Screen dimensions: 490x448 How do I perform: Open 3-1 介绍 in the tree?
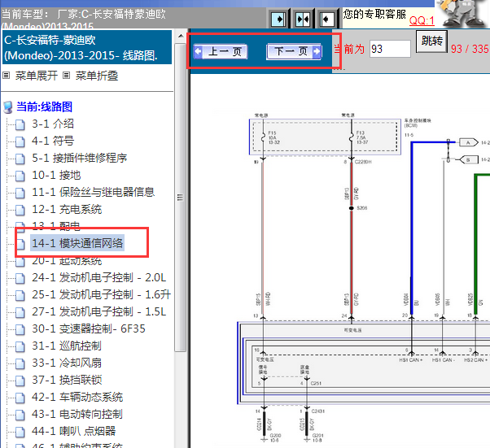(x=53, y=124)
